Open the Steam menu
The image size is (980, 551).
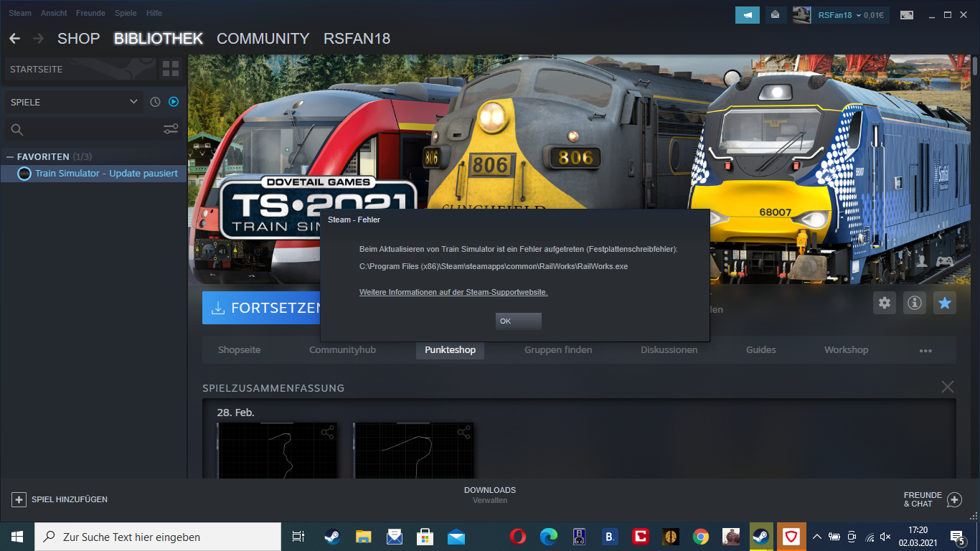pyautogui.click(x=20, y=13)
